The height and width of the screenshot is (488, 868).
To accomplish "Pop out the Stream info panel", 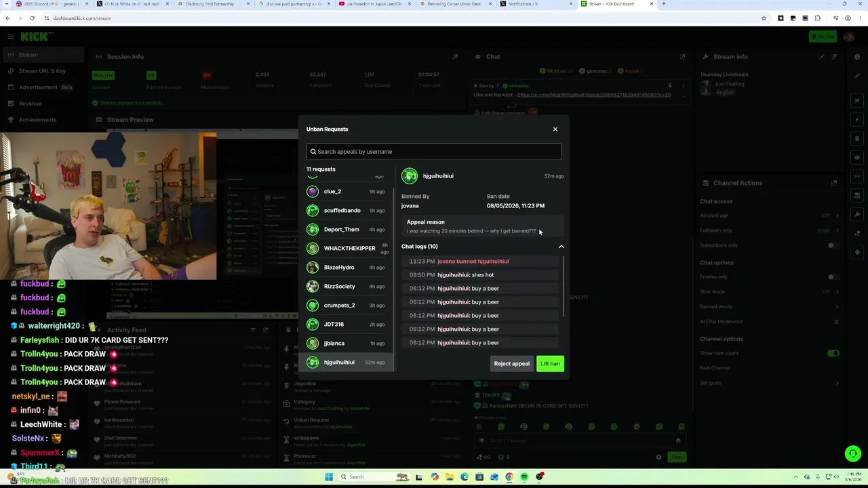I will point(835,57).
